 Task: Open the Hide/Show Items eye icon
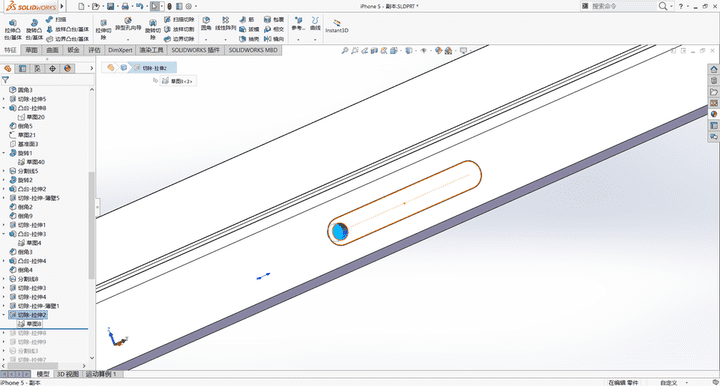[x=423, y=50]
